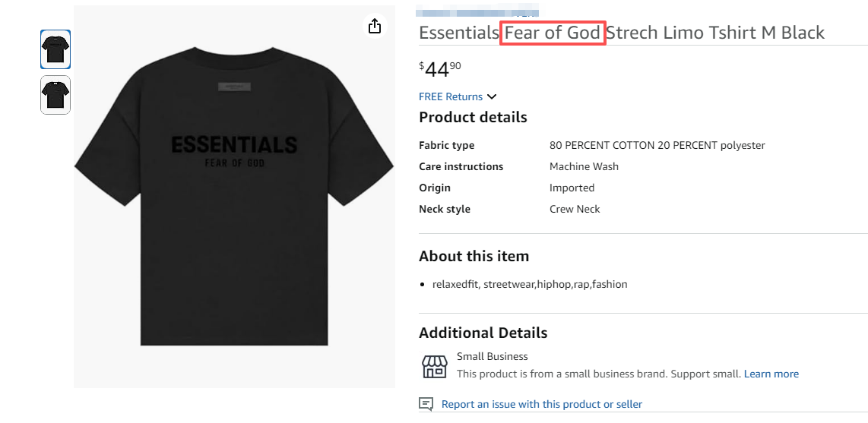Open the FREE Returns link

(x=451, y=96)
